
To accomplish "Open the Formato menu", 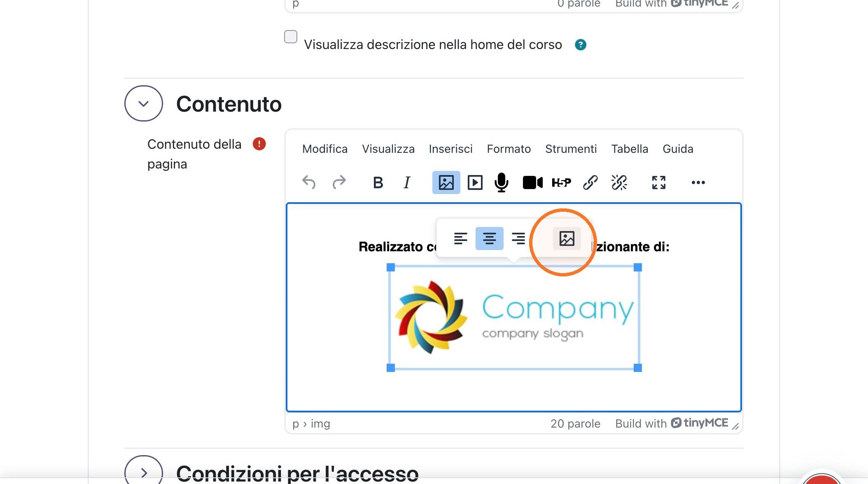I will coord(509,149).
